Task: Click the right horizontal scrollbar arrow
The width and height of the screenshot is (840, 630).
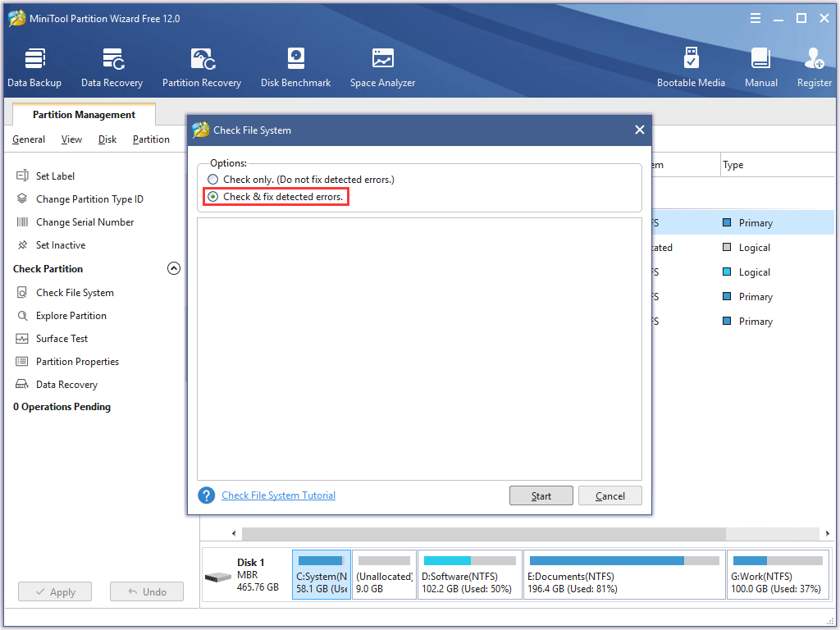Action: pos(827,533)
